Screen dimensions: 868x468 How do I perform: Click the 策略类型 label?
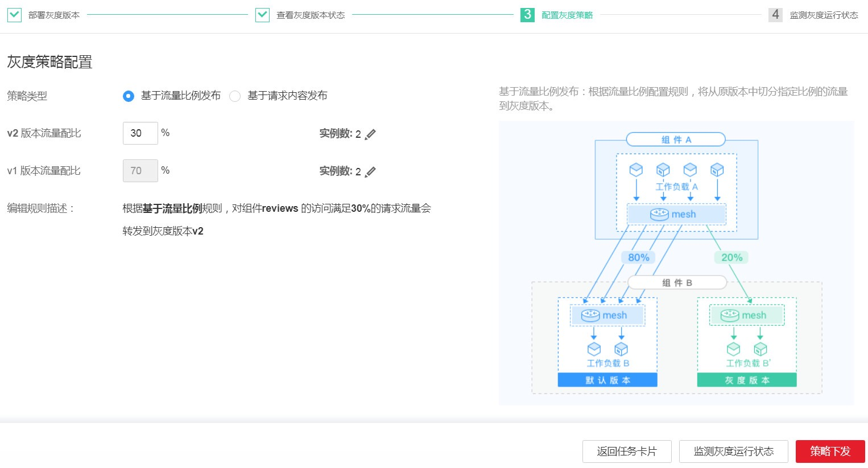[x=27, y=96]
